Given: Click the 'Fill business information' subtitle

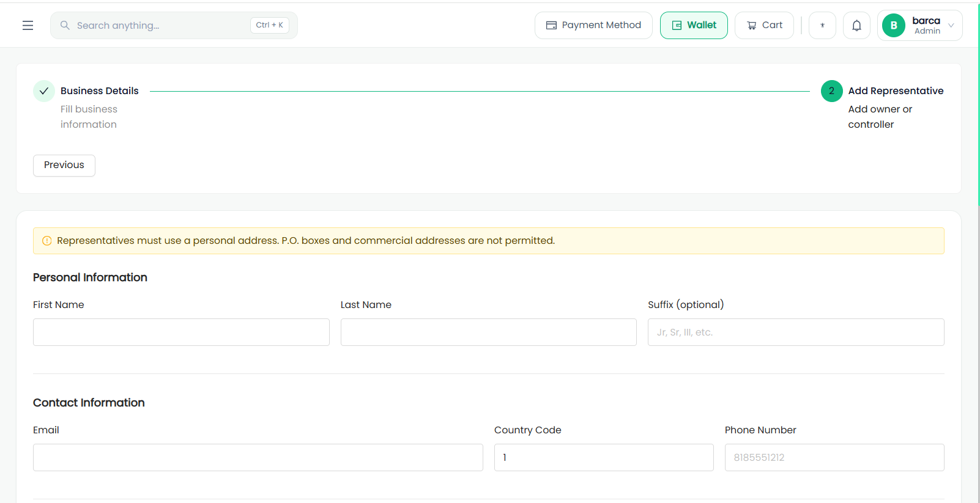Looking at the screenshot, I should tap(89, 117).
